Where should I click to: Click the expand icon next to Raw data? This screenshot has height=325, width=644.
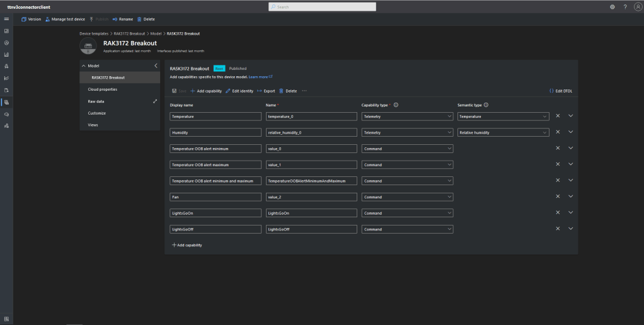pyautogui.click(x=155, y=101)
